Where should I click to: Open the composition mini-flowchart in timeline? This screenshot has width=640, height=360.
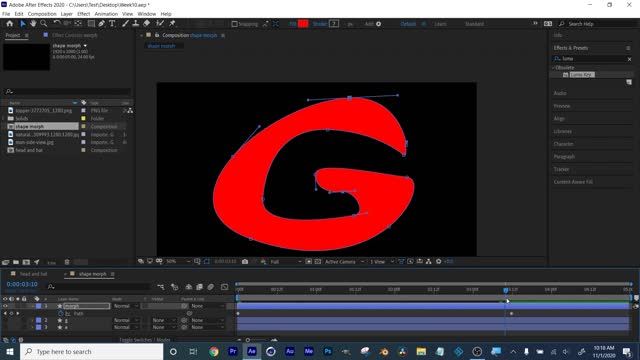pos(161,287)
